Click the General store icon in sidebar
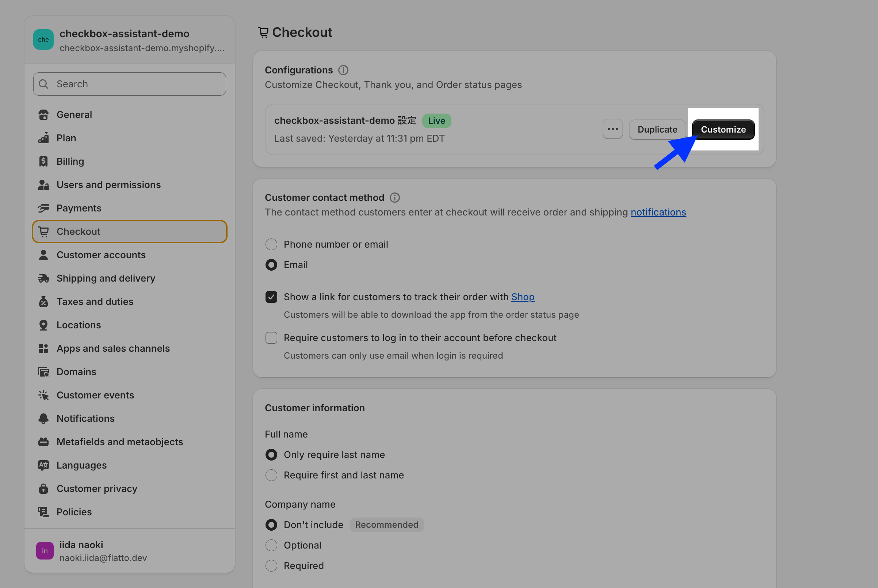The width and height of the screenshot is (878, 588). [43, 115]
